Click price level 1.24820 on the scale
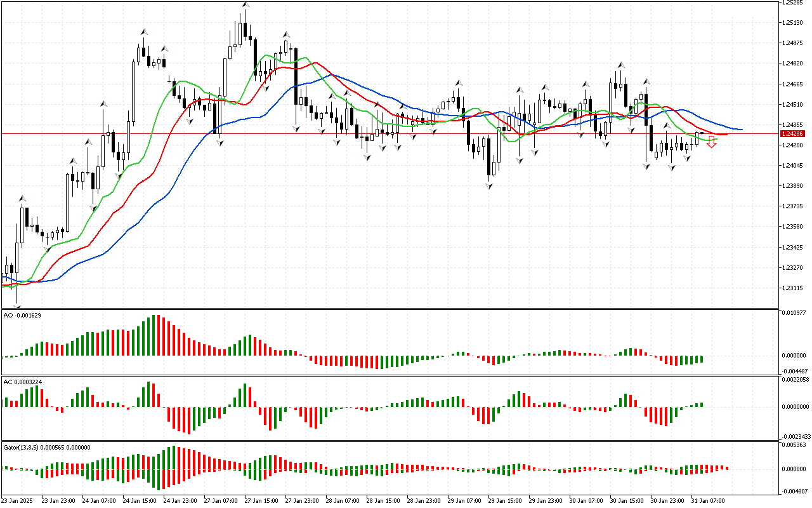812x508 pixels. pos(794,63)
